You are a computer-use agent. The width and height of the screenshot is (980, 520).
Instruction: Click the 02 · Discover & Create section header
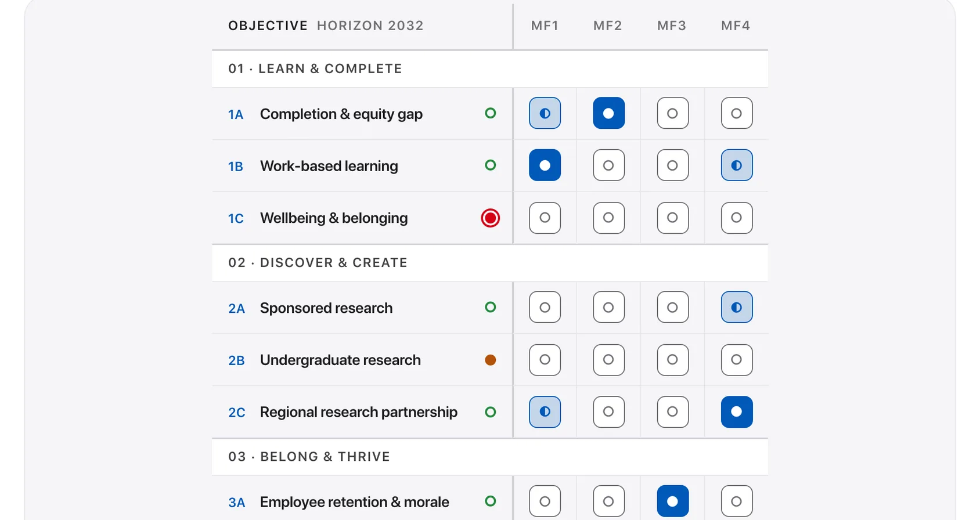[x=490, y=262]
